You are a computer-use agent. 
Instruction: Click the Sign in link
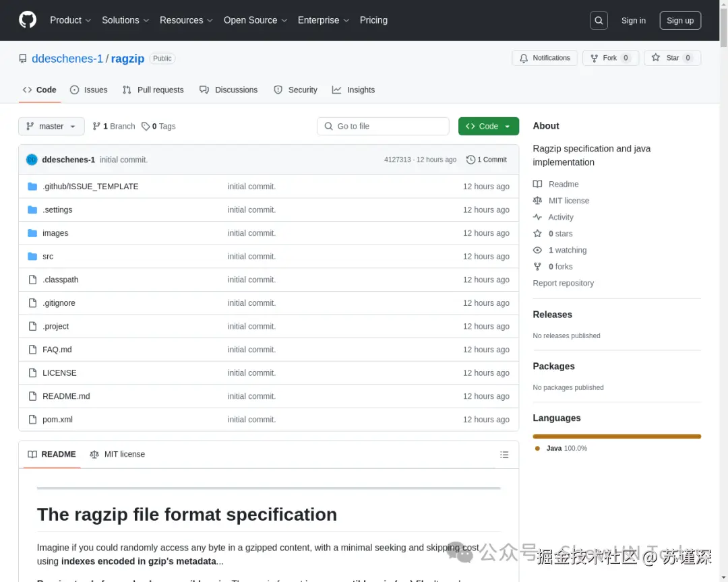point(633,20)
